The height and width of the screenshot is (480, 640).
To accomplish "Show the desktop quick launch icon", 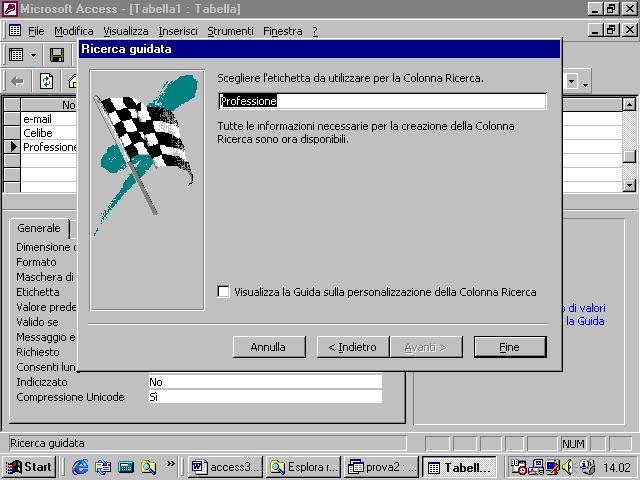I will click(x=126, y=467).
